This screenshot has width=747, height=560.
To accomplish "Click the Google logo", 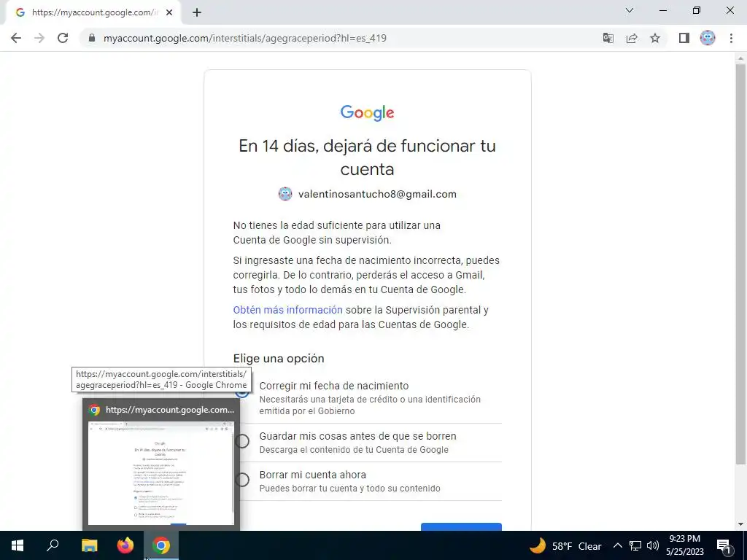I will (368, 113).
